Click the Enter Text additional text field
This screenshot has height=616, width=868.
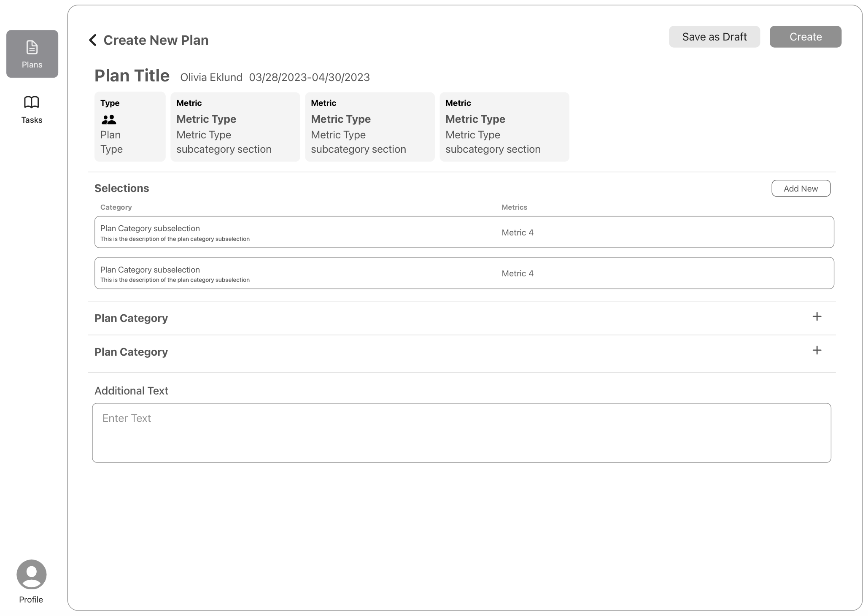(461, 432)
